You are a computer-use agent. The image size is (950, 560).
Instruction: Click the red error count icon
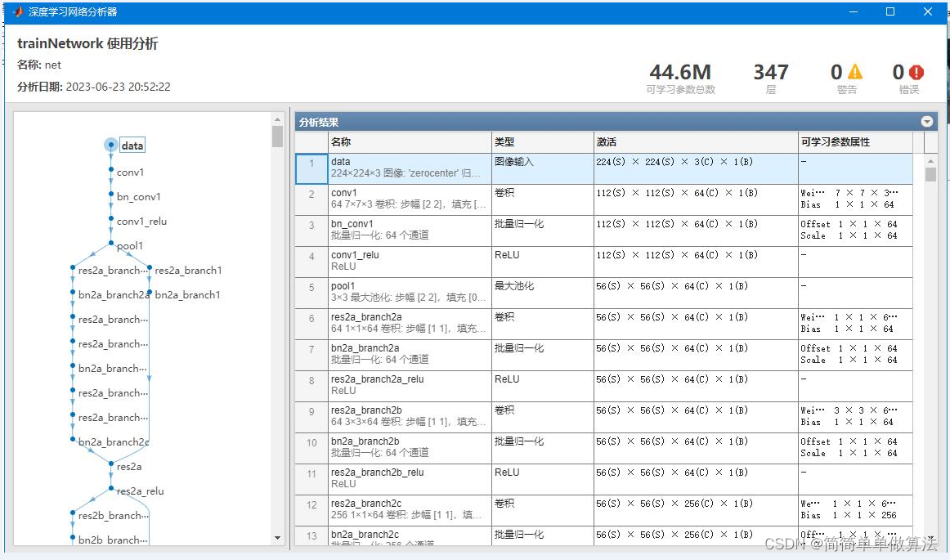coord(916,72)
